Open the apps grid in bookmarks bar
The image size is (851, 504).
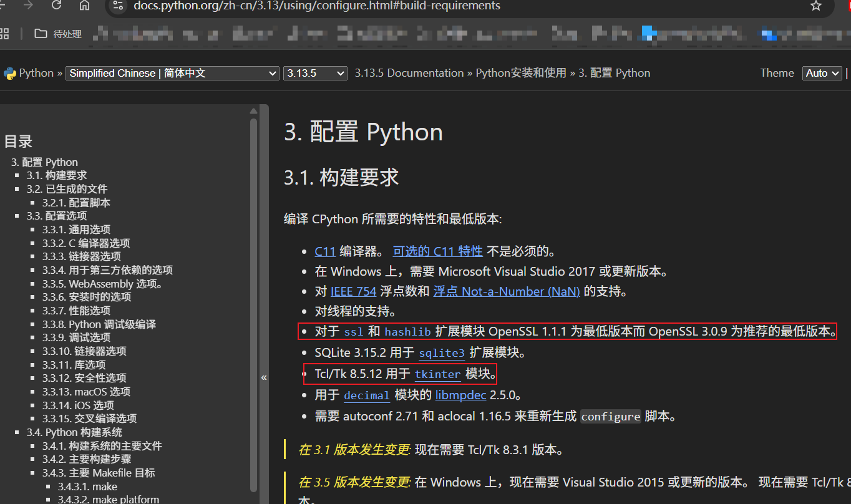pyautogui.click(x=5, y=34)
